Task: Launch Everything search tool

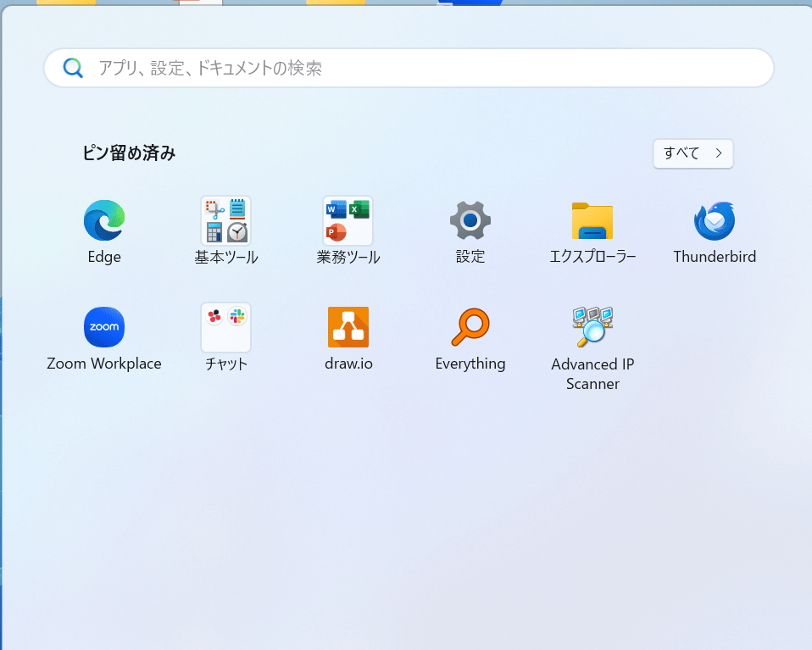Action: [470, 339]
